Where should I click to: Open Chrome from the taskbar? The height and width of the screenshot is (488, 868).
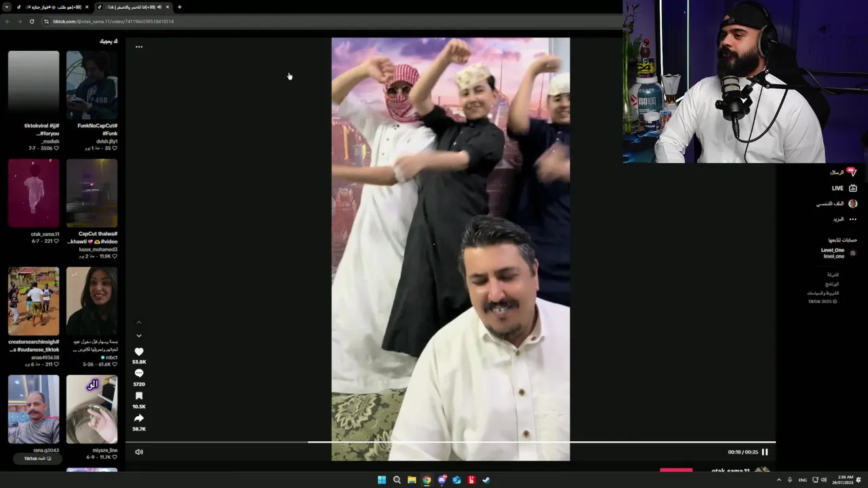pos(427,480)
